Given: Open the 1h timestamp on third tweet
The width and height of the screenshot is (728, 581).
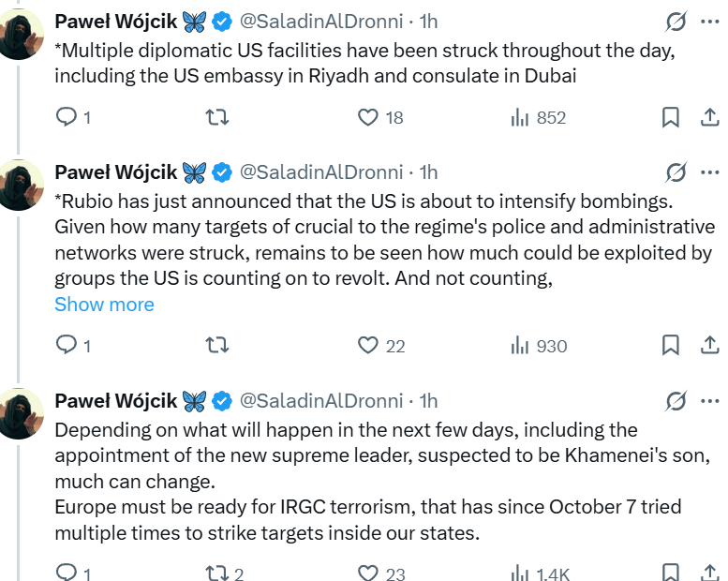Looking at the screenshot, I should 428,401.
